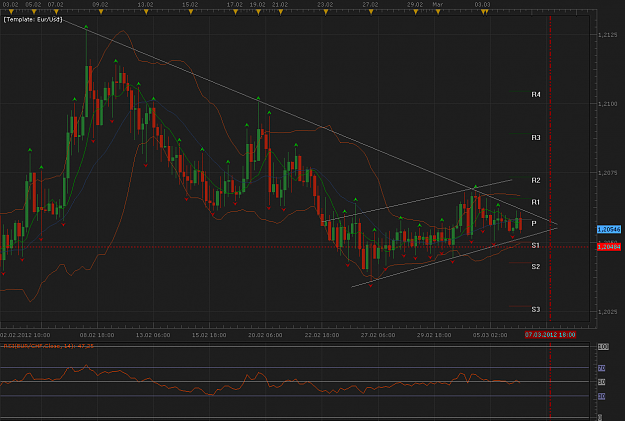Click the yellow day marker under 21.02

click(x=281, y=12)
